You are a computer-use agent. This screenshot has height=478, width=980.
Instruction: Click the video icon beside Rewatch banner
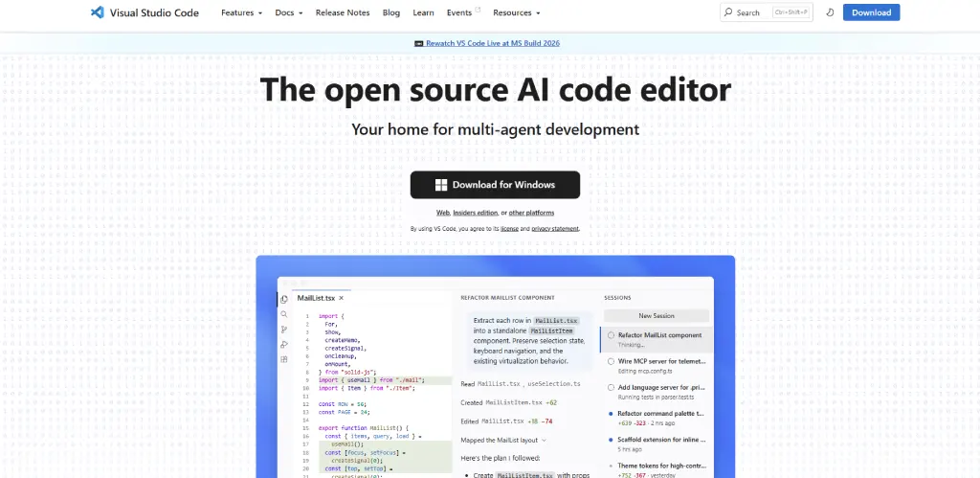pyautogui.click(x=419, y=44)
